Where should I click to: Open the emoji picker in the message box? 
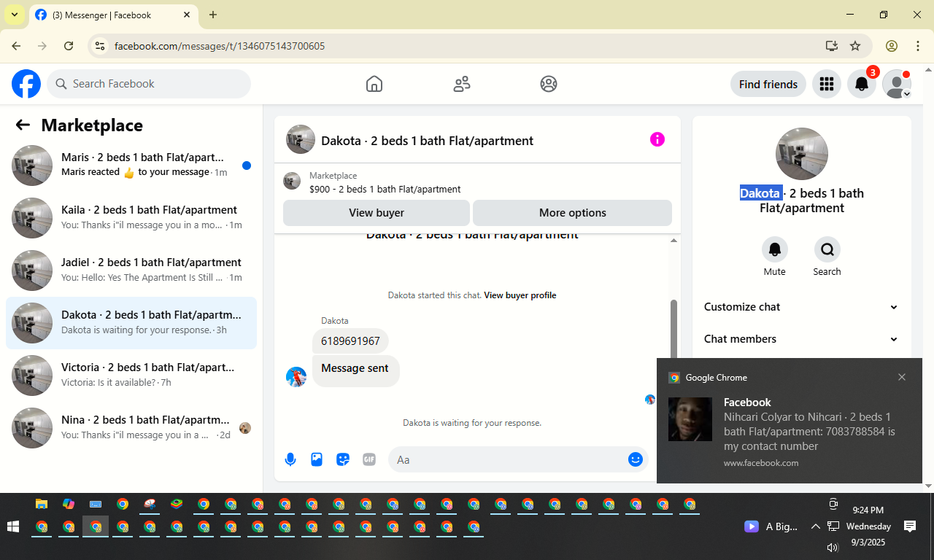click(x=635, y=459)
